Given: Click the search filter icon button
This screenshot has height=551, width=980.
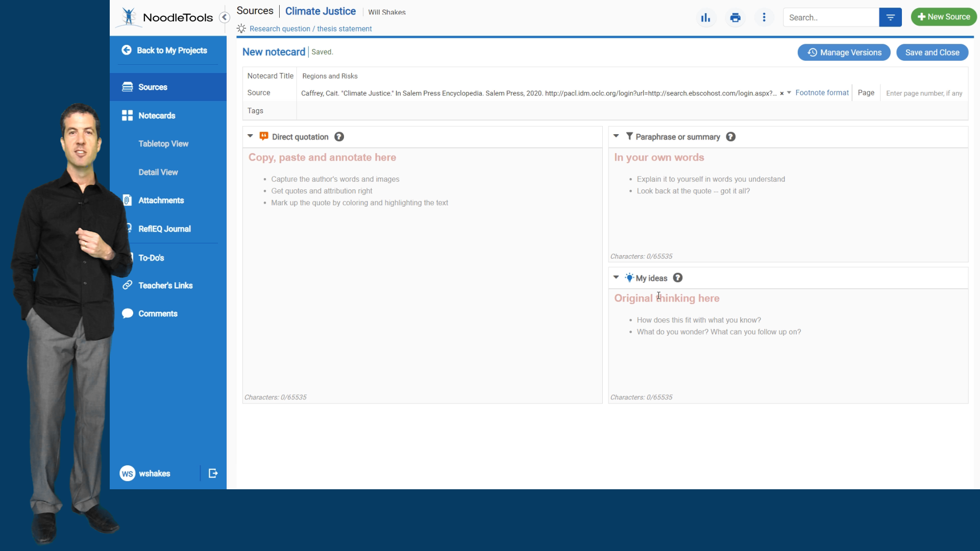Looking at the screenshot, I should tap(890, 18).
